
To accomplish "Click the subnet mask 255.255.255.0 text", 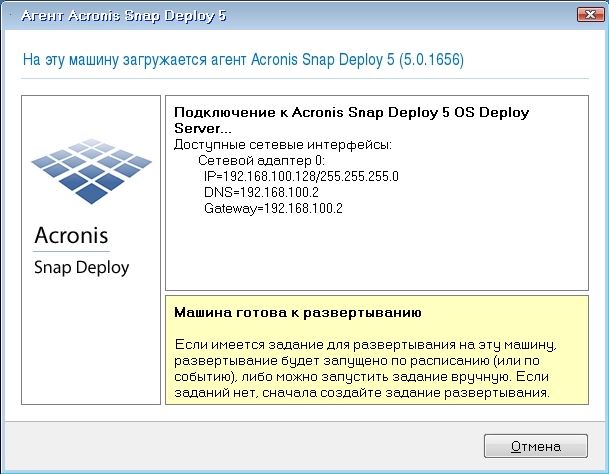I will pyautogui.click(x=360, y=176).
